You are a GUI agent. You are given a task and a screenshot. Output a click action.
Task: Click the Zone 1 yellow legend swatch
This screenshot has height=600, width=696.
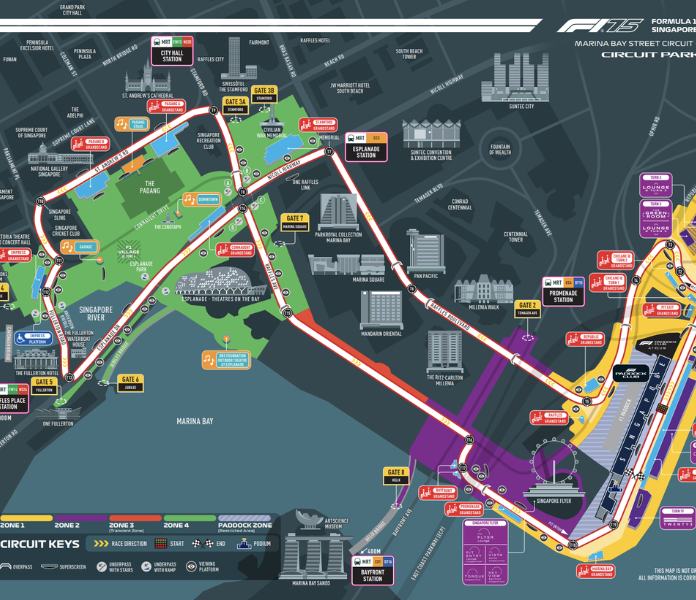[26, 518]
